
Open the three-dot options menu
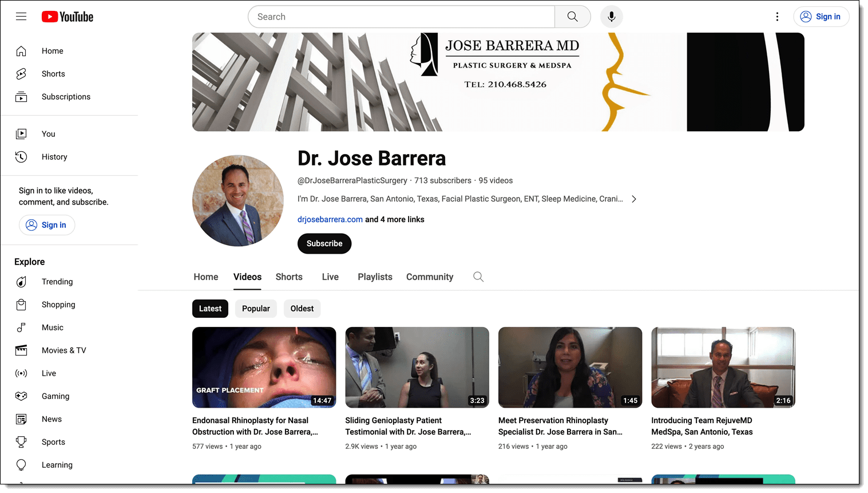(x=777, y=17)
